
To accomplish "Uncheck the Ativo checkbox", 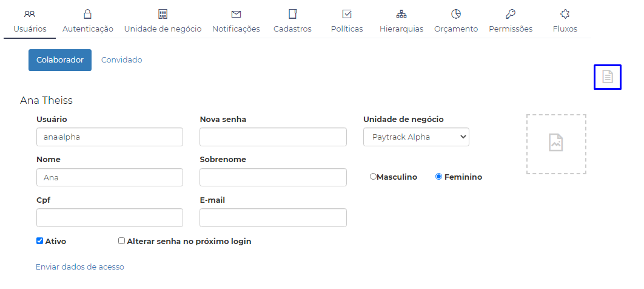I will tap(40, 241).
